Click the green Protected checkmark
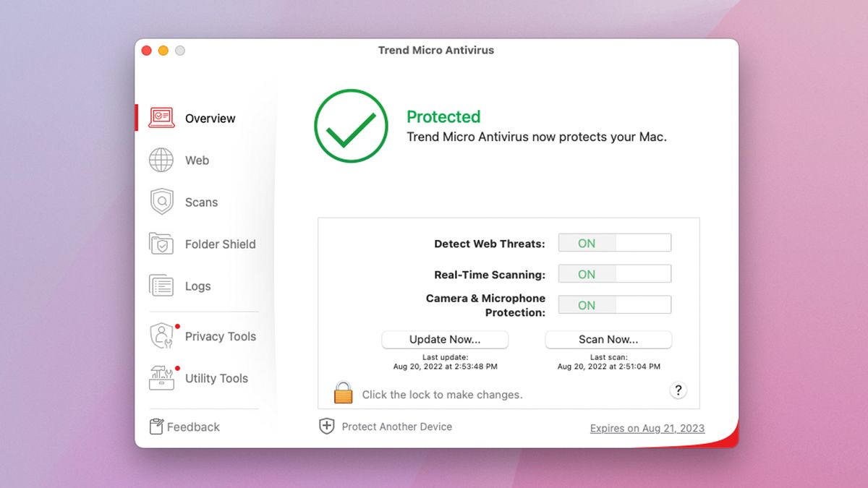Image resolution: width=868 pixels, height=488 pixels. pyautogui.click(x=350, y=126)
